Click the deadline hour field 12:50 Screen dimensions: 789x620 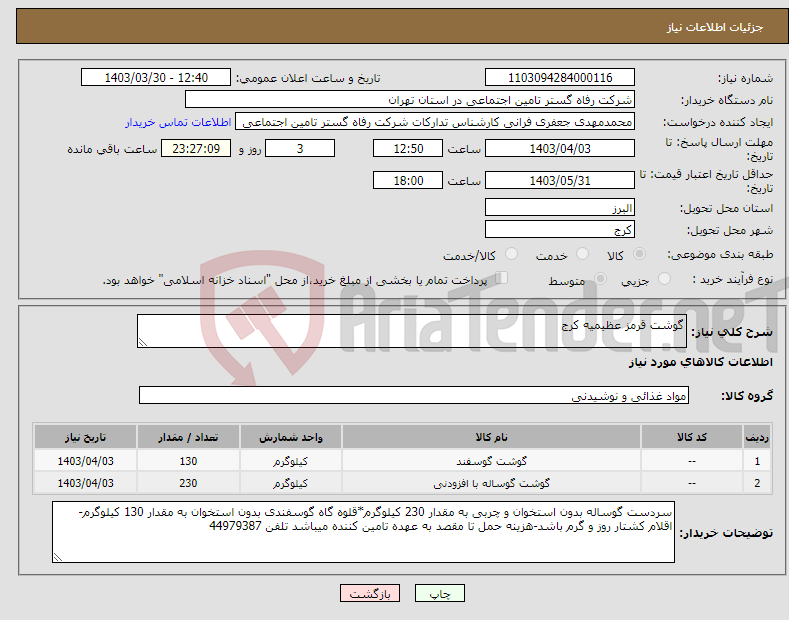click(408, 148)
